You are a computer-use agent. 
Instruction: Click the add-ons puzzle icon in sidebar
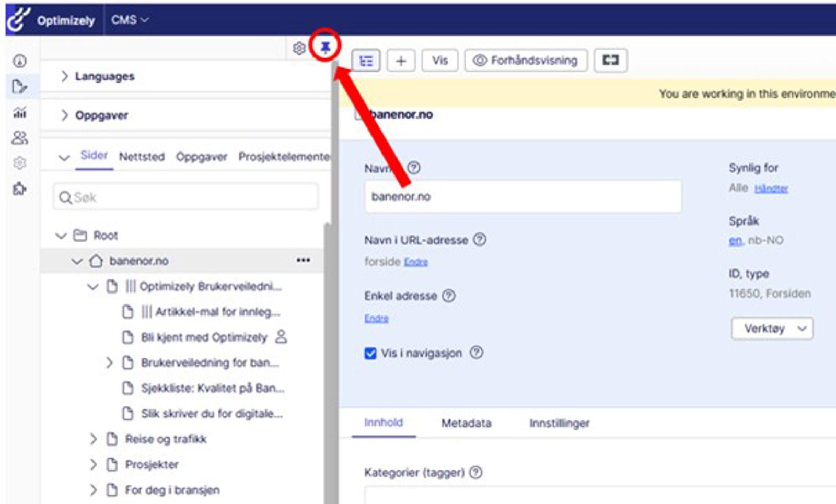click(20, 189)
